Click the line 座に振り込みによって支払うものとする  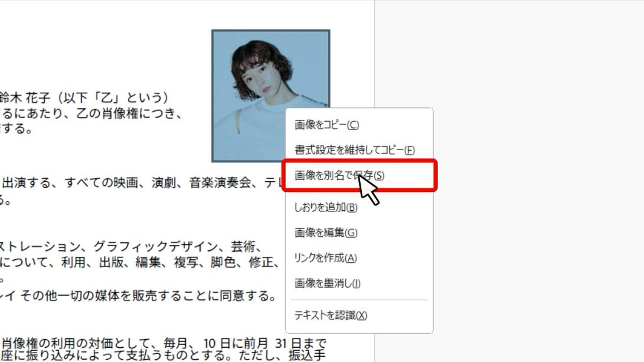tap(163, 356)
